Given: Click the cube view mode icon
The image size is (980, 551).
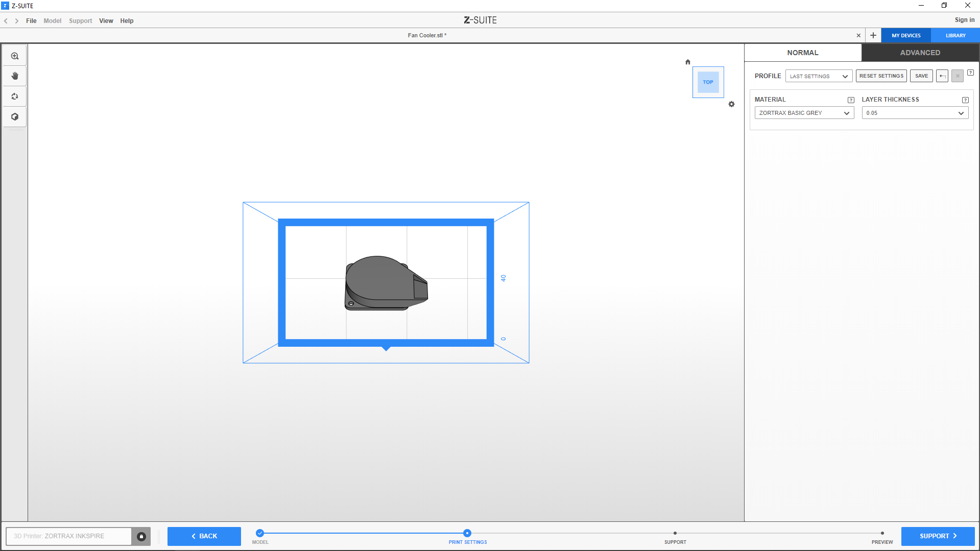Looking at the screenshot, I should pos(15,117).
